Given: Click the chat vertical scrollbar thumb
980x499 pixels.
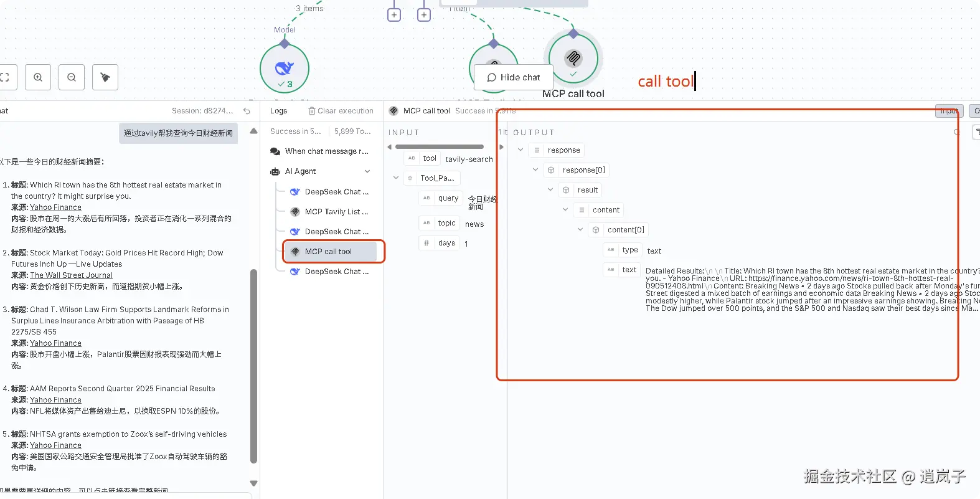Looking at the screenshot, I should pyautogui.click(x=253, y=366).
